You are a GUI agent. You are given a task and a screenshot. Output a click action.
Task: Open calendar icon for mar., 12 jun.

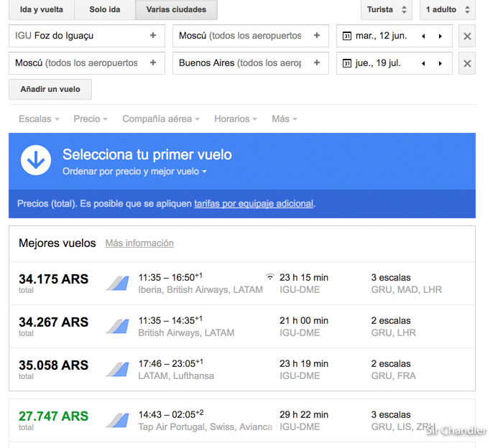click(347, 36)
